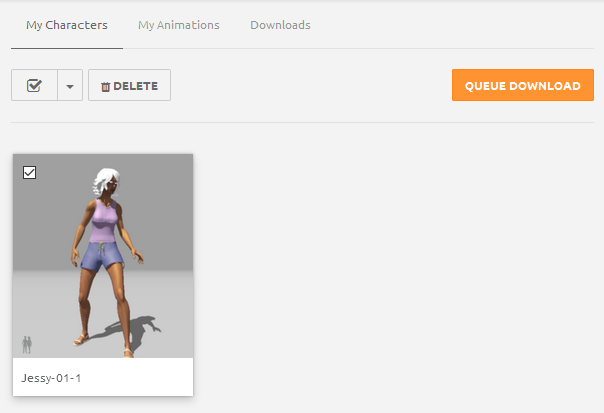Open the Downloads tab

point(280,25)
